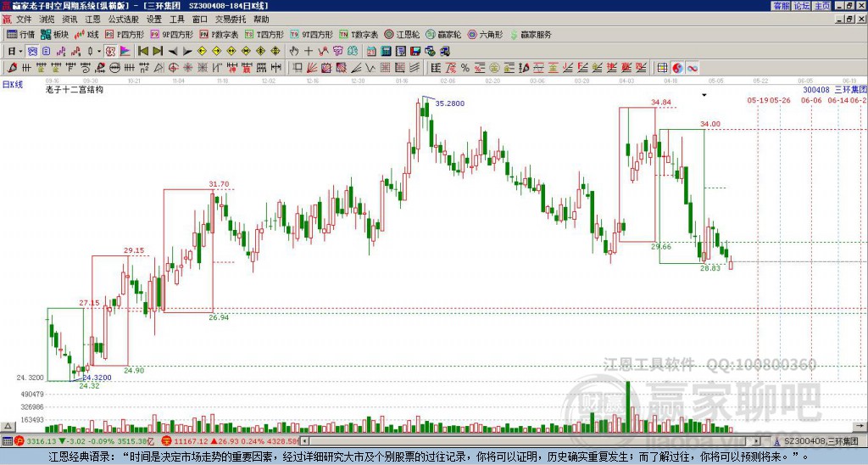Select the hand pan tool
The width and height of the screenshot is (868, 465).
pyautogui.click(x=294, y=51)
